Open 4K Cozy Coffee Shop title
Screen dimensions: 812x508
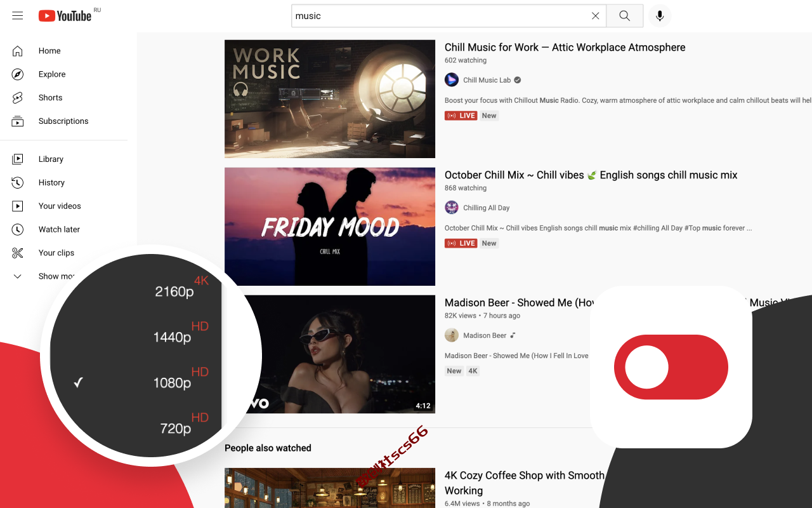click(x=525, y=483)
